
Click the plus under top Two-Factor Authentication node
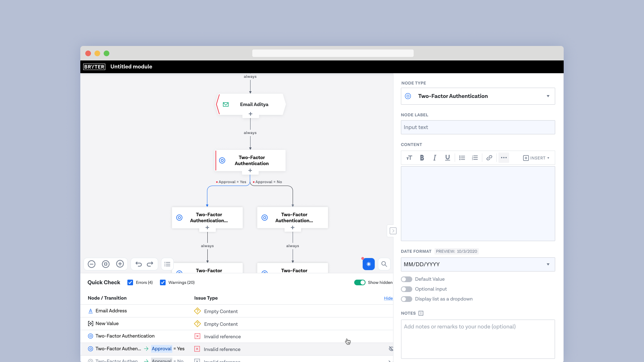(250, 170)
